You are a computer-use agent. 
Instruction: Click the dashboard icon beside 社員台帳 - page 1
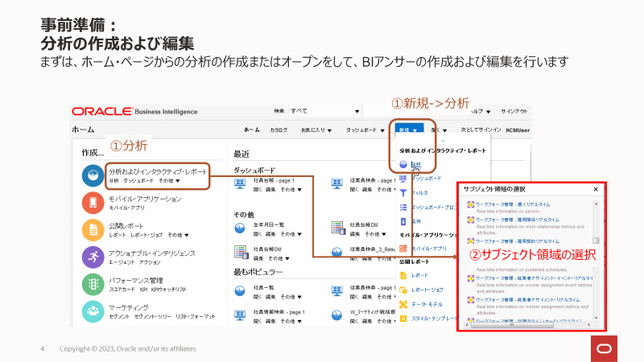[240, 184]
